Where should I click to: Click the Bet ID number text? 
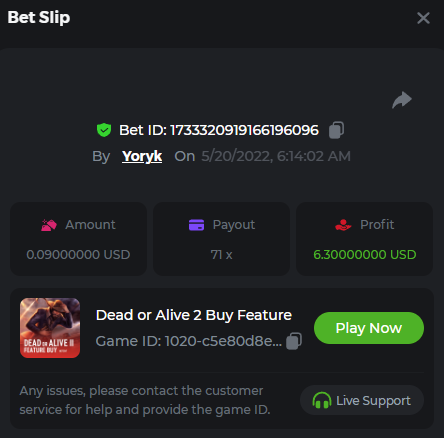coord(244,130)
